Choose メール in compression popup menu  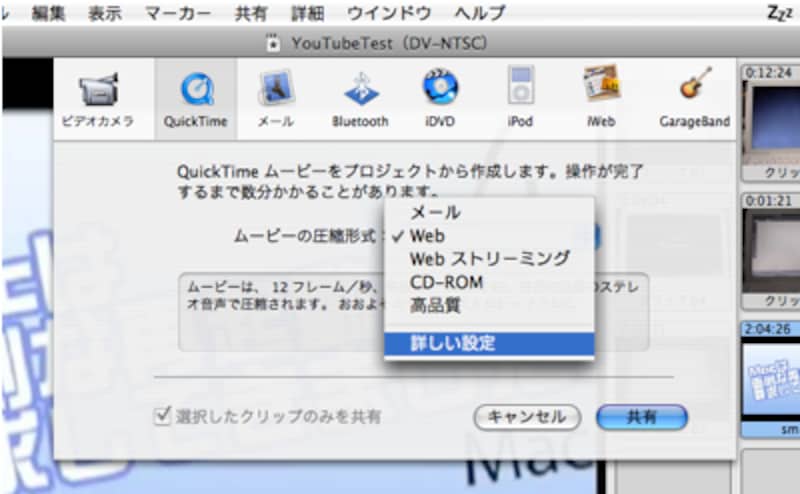[489, 212]
